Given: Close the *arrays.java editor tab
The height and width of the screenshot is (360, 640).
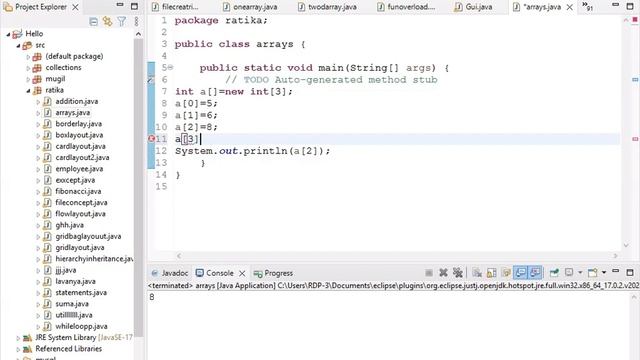Looking at the screenshot, I should point(570,7).
